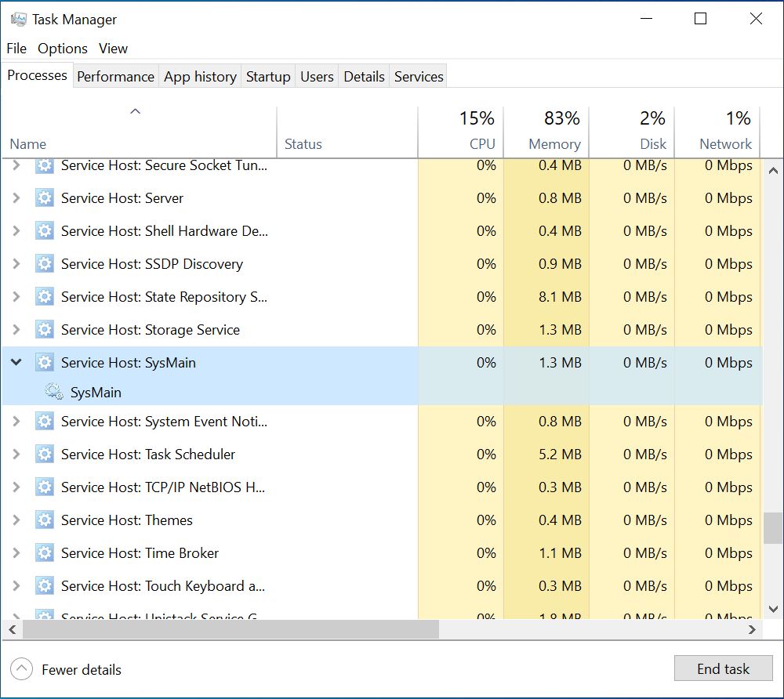This screenshot has width=784, height=699.
Task: Select the Service Host: Themes gear icon
Action: point(45,520)
